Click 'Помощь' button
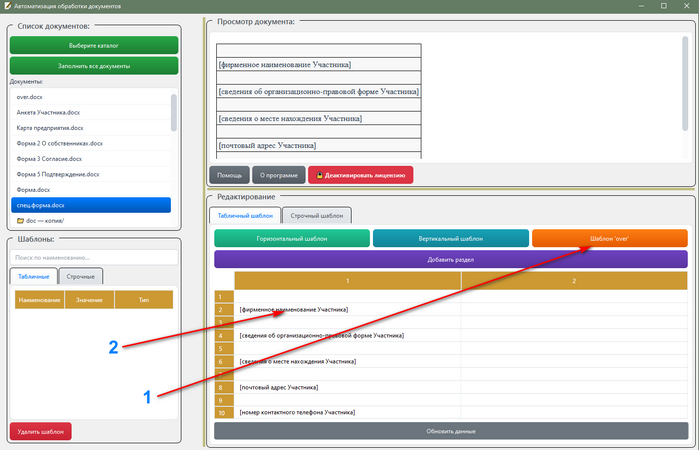 tap(230, 175)
